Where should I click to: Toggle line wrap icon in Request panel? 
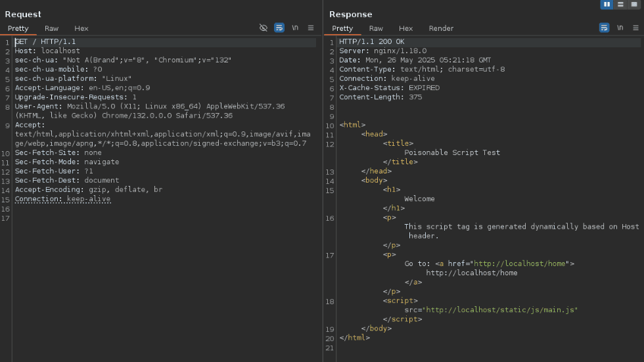pyautogui.click(x=279, y=28)
